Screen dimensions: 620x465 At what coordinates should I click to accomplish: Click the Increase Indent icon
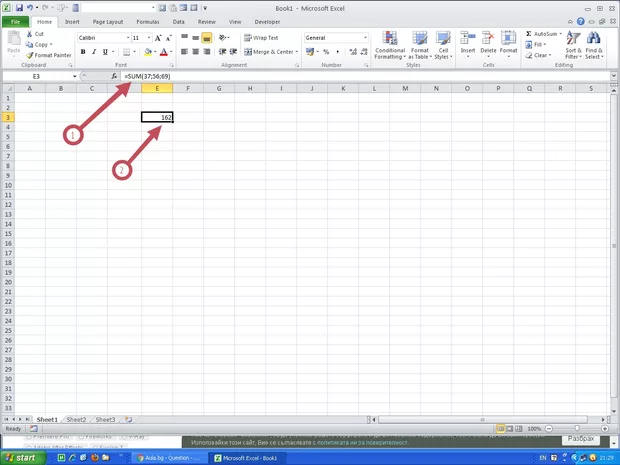[234, 52]
